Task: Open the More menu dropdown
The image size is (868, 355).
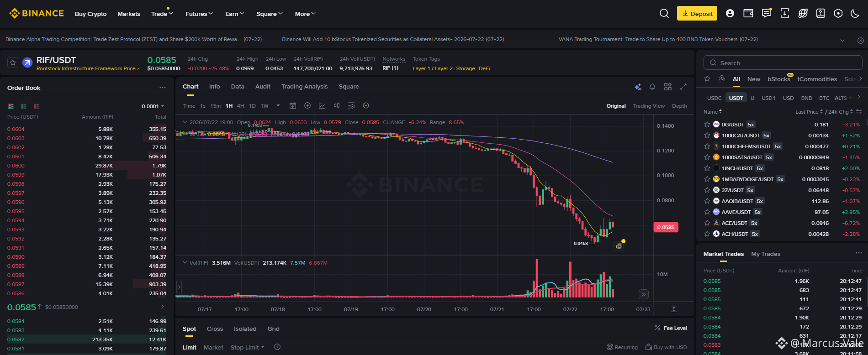Action: click(x=305, y=14)
